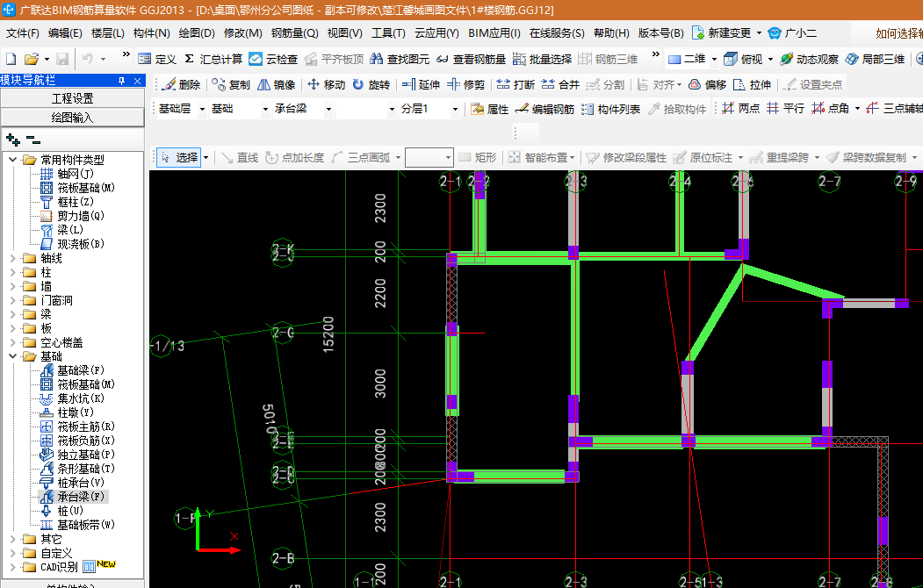Viewport: 923px width, 588px height.
Task: Choose the 移动 move tool
Action: 326,84
